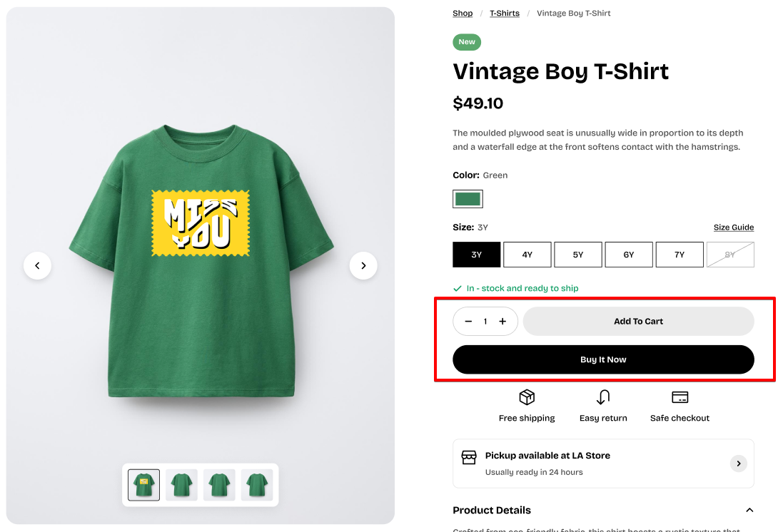Open the Size Guide link

coord(734,227)
